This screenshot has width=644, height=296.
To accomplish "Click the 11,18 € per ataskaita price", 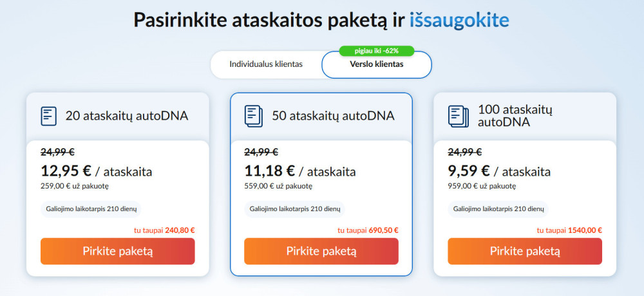I will pos(299,171).
